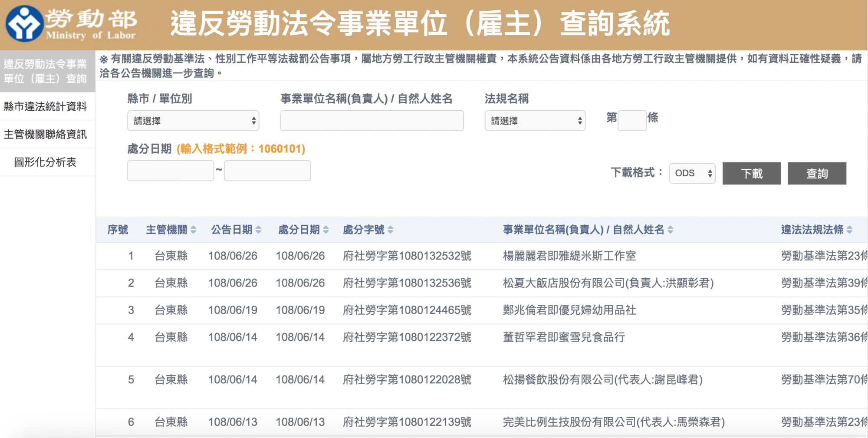Expand the 法規名稱 dropdown

(x=535, y=121)
